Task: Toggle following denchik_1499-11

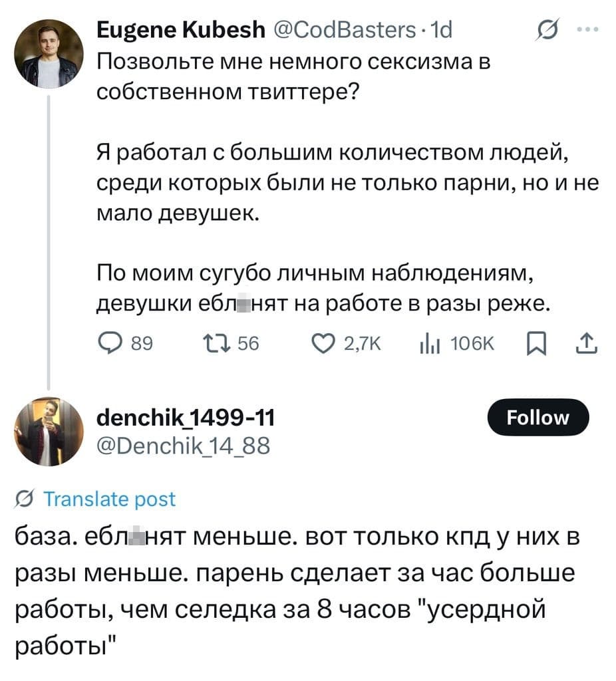Action: [538, 417]
